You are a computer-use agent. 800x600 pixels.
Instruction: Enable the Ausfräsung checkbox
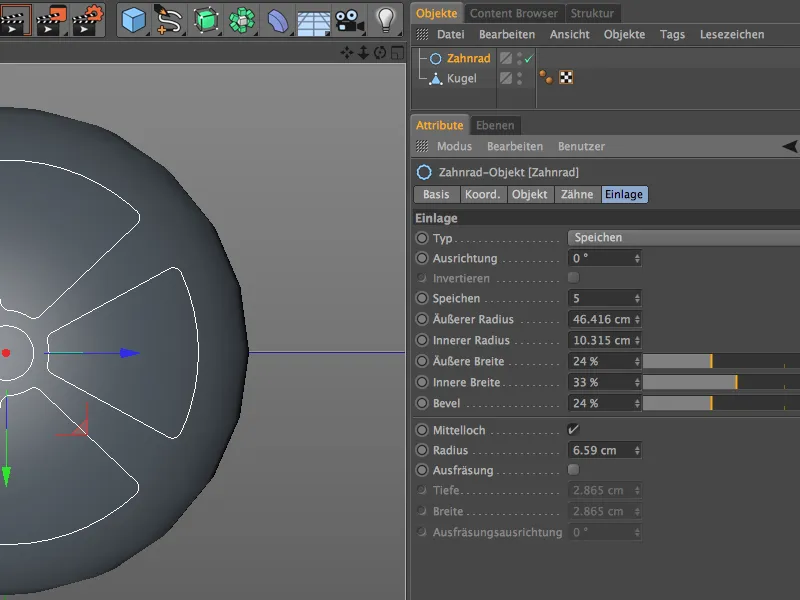tap(573, 469)
